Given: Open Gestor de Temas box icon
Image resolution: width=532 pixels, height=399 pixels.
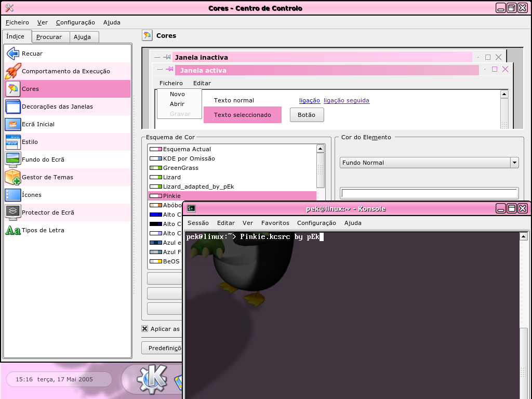Looking at the screenshot, I should (x=13, y=177).
